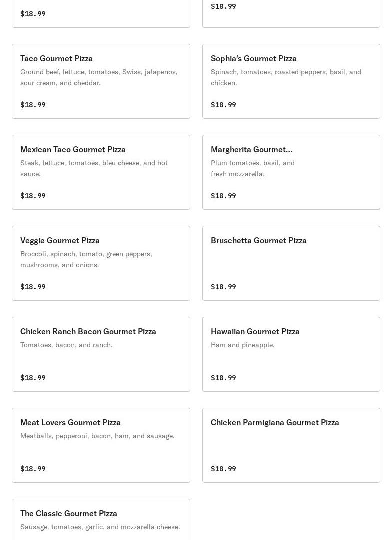The image size is (392, 540).
Task: Choose Chicken Parmigiana Gourmet Pizza
Action: click(x=291, y=445)
